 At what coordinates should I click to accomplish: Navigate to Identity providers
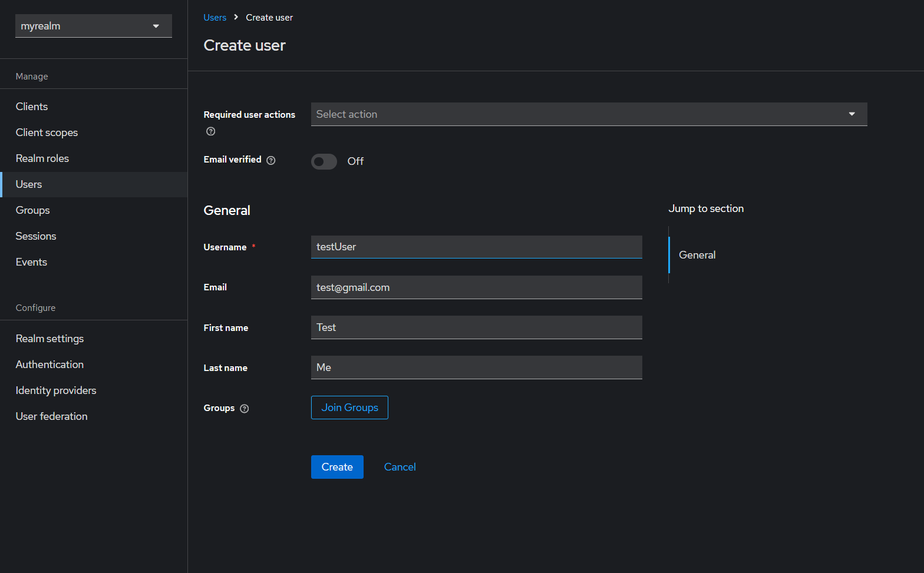coord(56,390)
